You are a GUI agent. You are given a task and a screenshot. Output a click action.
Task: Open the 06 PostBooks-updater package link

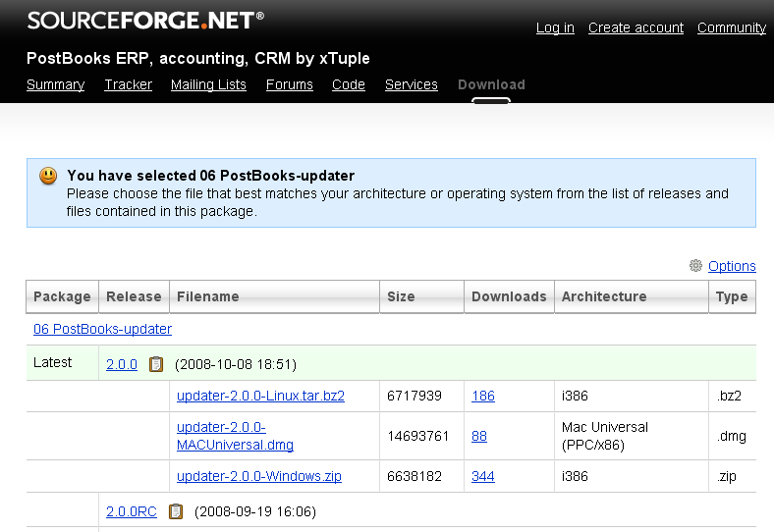pos(102,329)
